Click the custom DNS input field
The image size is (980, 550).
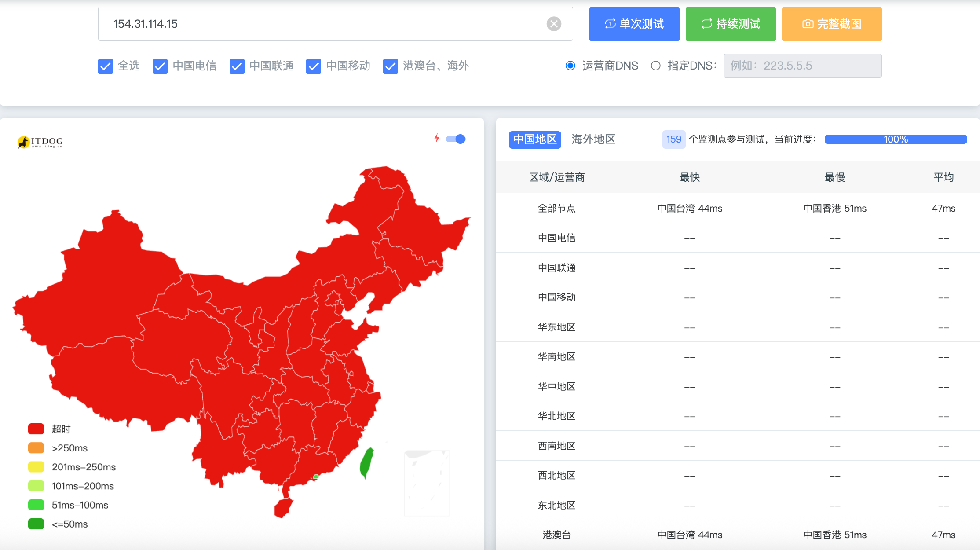pos(802,66)
